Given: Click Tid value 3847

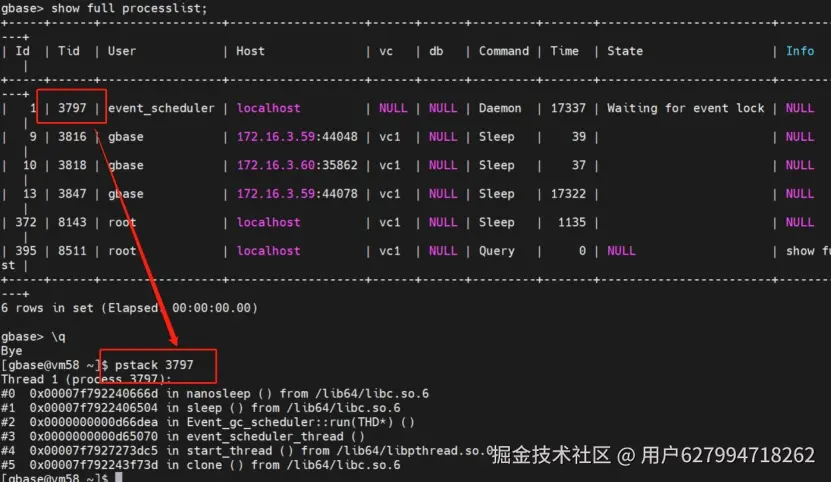Looking at the screenshot, I should point(72,194).
